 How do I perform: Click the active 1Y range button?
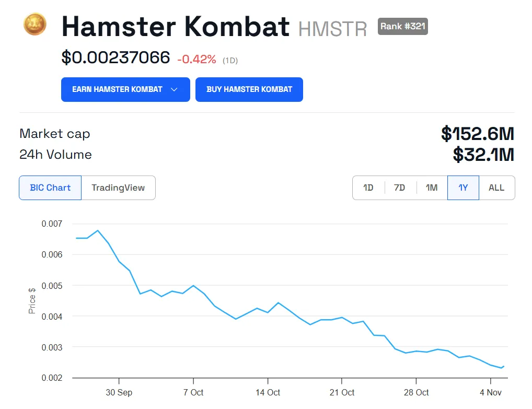tap(463, 188)
